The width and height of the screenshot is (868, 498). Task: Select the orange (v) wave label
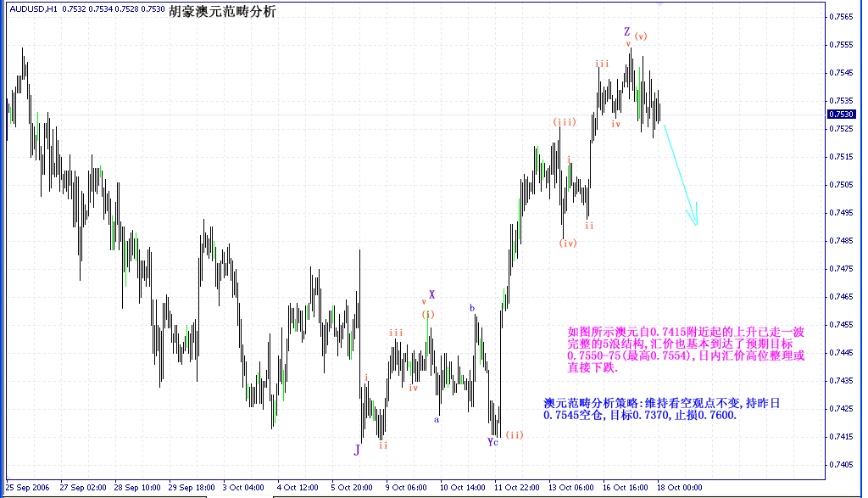coord(641,36)
